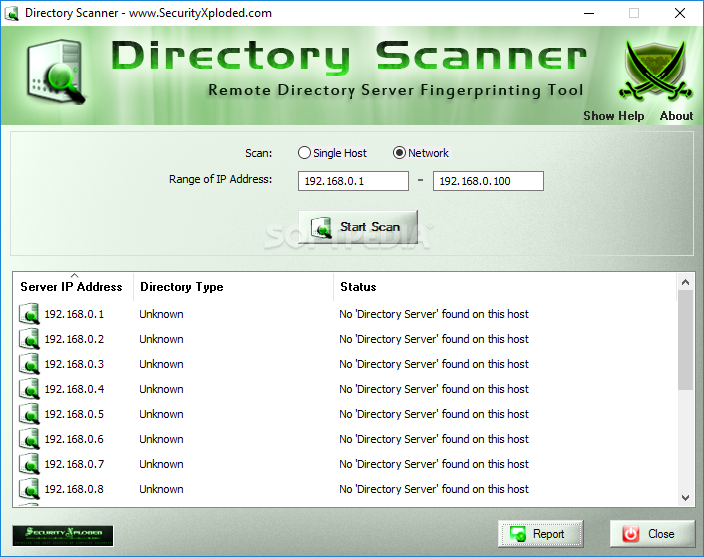Click the server icon for 192.168.0.6
Image resolution: width=704 pixels, height=557 pixels.
pyautogui.click(x=29, y=439)
